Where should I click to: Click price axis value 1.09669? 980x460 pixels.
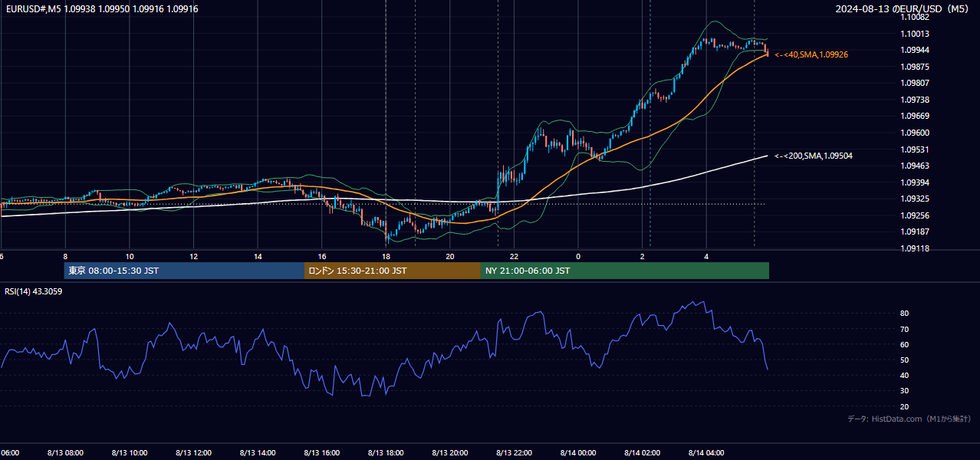[915, 117]
